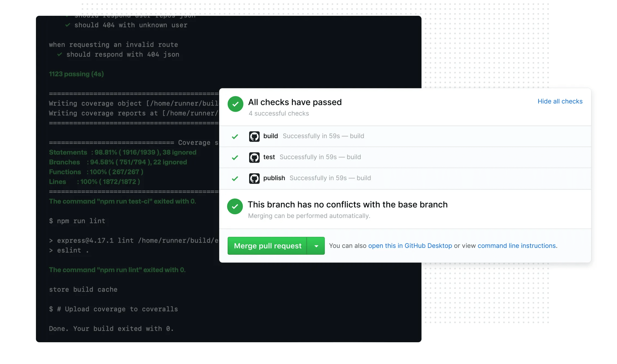The height and width of the screenshot is (364, 617).
Task: View command line instructions
Action: 517,245
